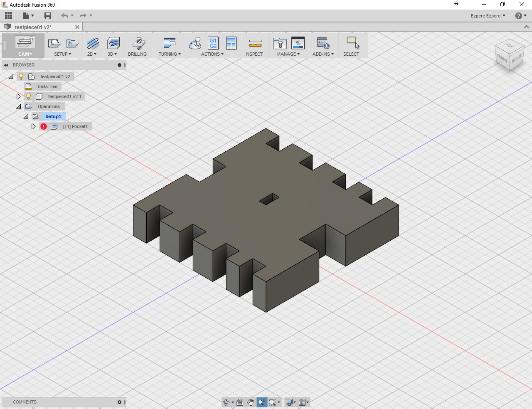Click the Browser panel options circle button
Viewport: 532px width, 409px height.
pyautogui.click(x=119, y=65)
